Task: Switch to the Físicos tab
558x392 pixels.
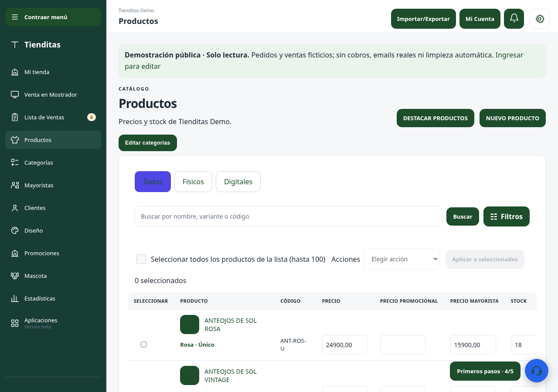Action: pyautogui.click(x=193, y=182)
